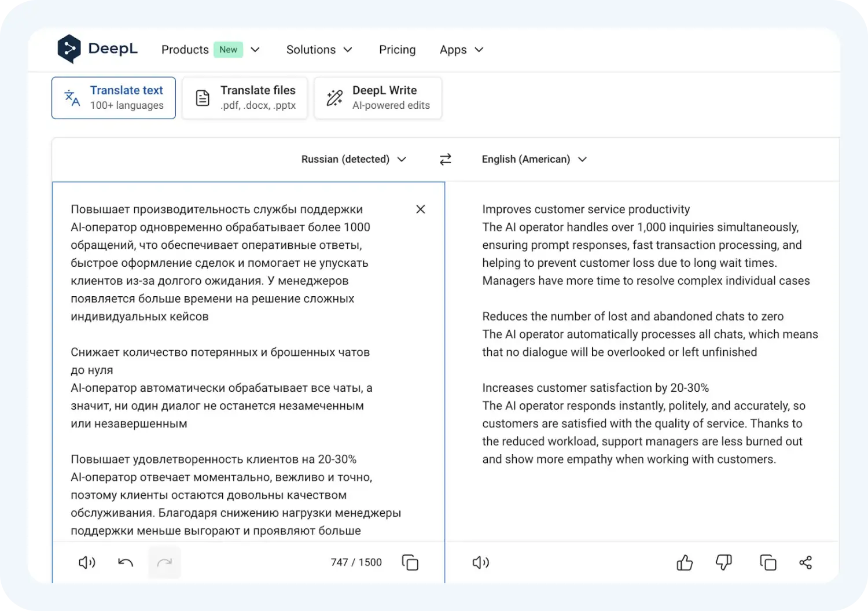The height and width of the screenshot is (611, 868).
Task: Open the English (American) language dropdown
Action: (533, 159)
